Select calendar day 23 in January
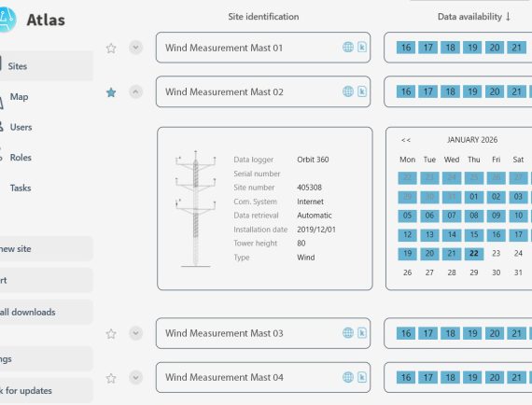Viewport: 532px width, 405px height. [x=496, y=254]
